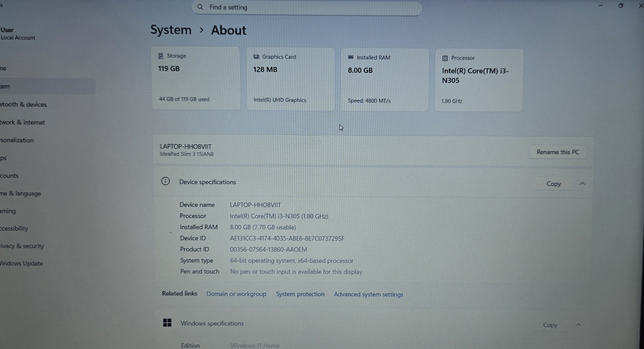Minimize the Settings window
The height and width of the screenshot is (349, 644).
coord(601,6)
